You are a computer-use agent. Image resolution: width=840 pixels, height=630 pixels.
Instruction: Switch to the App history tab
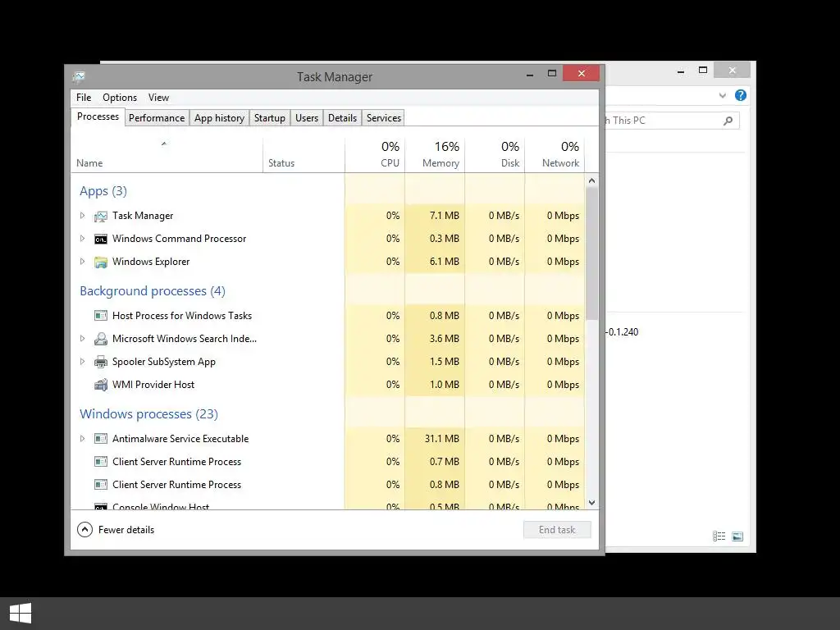pos(219,118)
